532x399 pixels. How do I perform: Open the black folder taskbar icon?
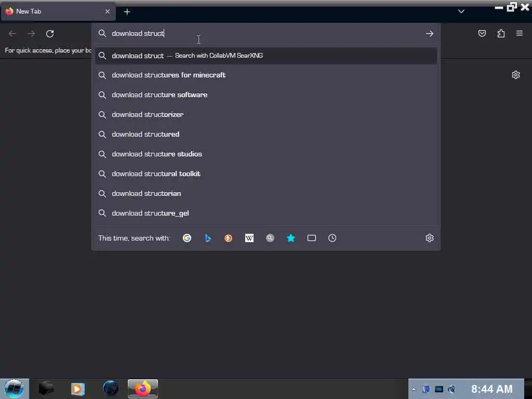(46, 389)
